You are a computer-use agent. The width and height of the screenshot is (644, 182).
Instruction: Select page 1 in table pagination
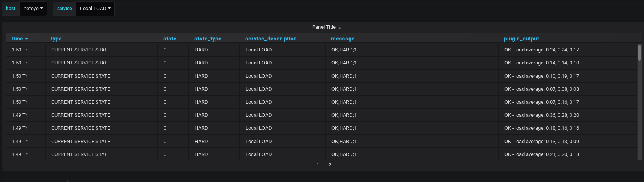318,165
